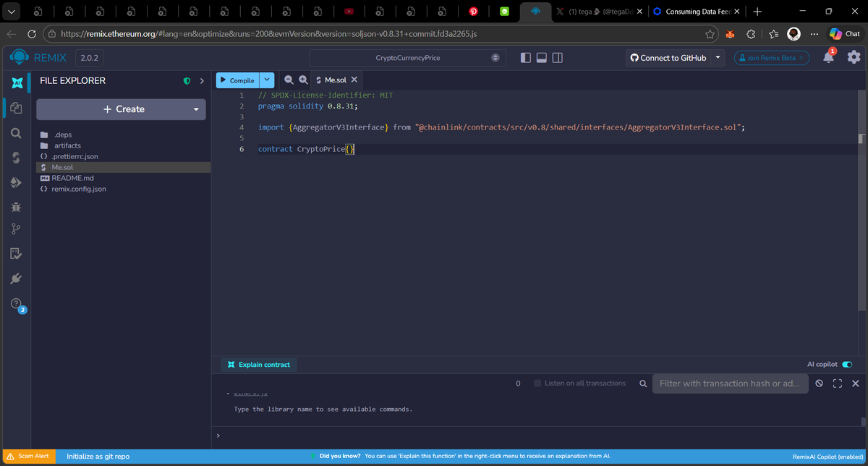This screenshot has width=868, height=466.
Task: Open the browser tab list chevron
Action: [x=10, y=12]
